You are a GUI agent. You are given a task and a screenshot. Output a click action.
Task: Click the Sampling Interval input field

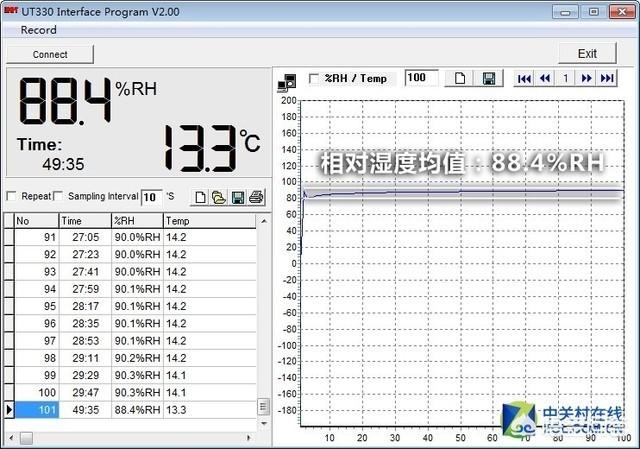point(151,198)
